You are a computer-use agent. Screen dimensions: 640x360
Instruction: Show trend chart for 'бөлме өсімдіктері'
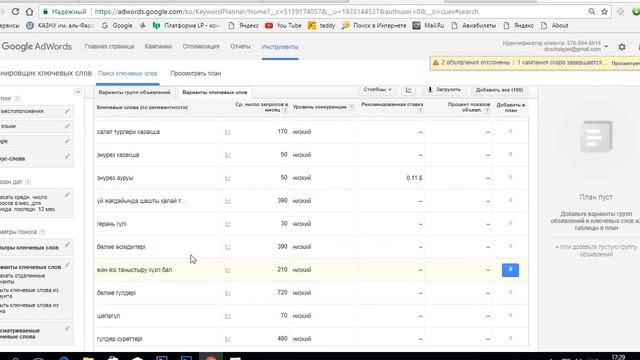(x=228, y=247)
